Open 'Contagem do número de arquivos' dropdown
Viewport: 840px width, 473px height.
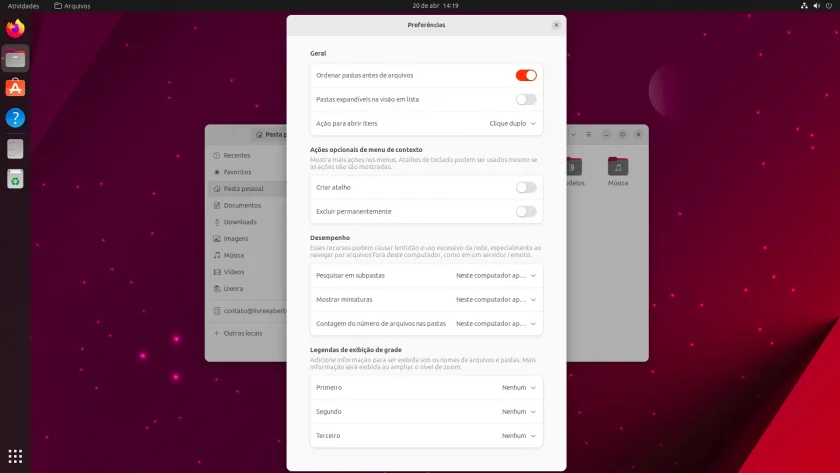(x=496, y=324)
